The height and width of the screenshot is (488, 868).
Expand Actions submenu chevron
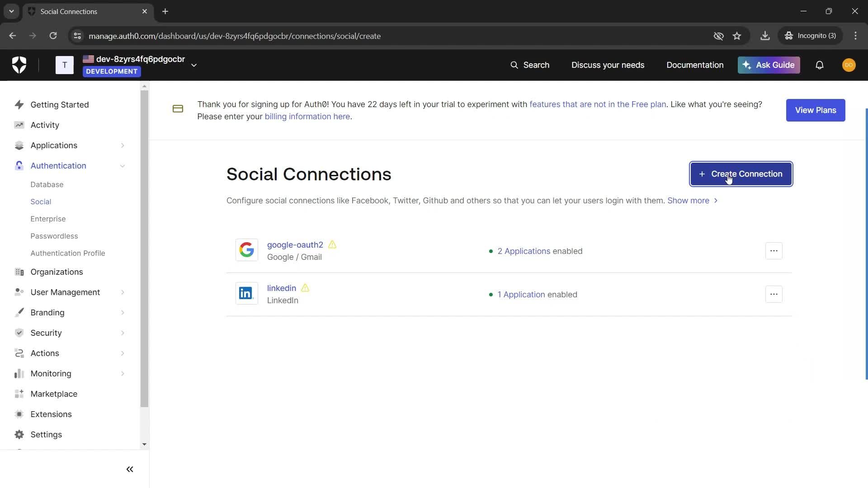coord(123,353)
